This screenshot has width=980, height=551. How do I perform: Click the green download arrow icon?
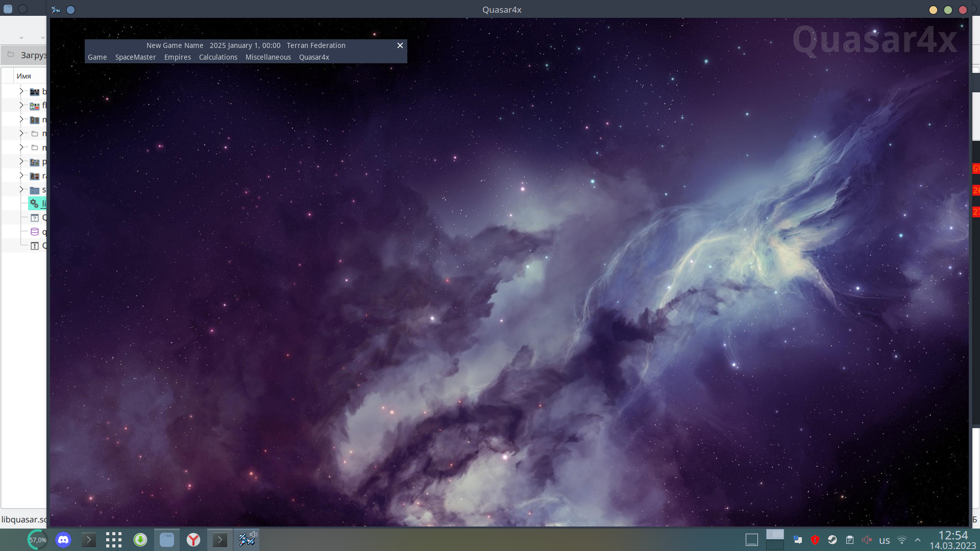point(140,540)
